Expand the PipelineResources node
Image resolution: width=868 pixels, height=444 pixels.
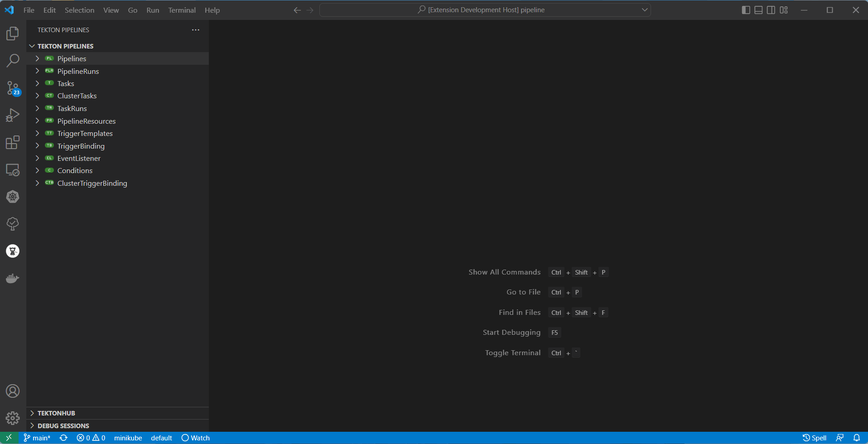[38, 121]
